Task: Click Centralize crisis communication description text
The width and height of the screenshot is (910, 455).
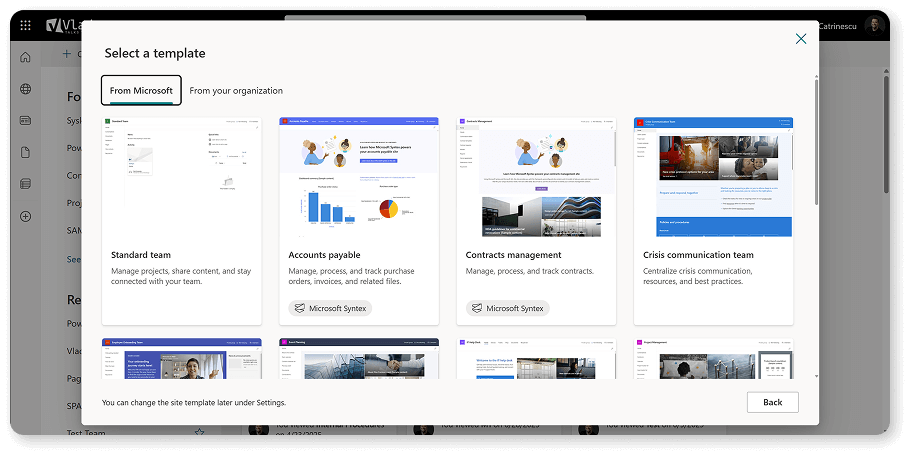Action: pyautogui.click(x=698, y=276)
